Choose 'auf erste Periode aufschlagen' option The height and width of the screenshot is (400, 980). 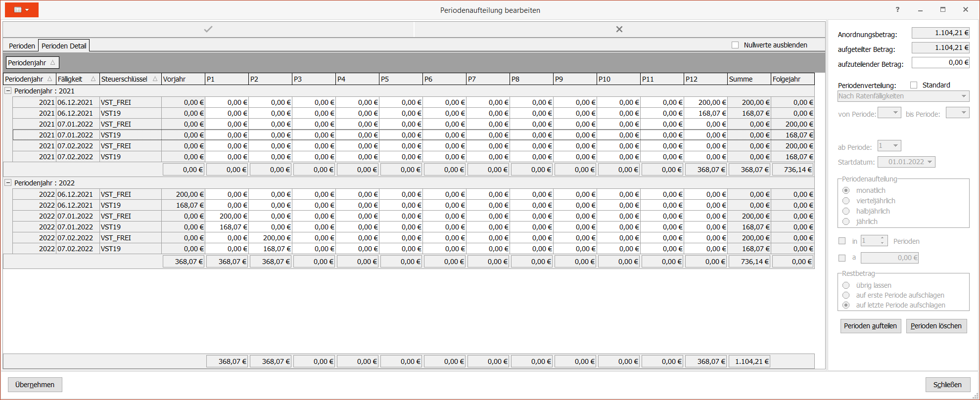(846, 295)
